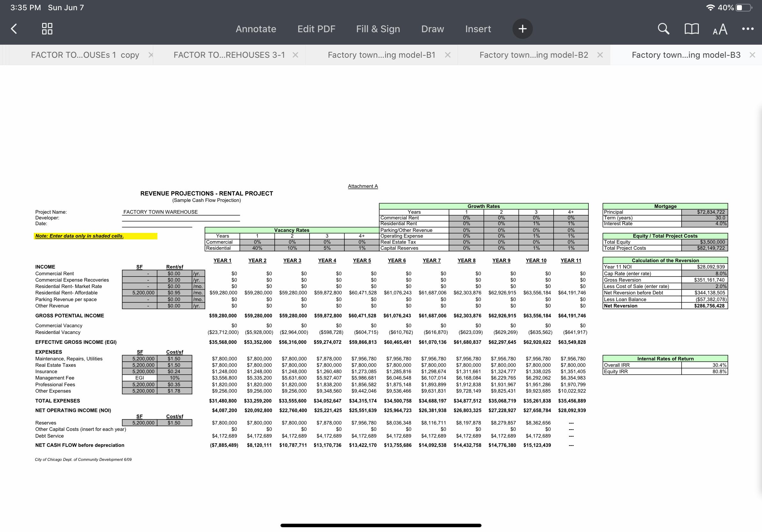
Task: Open the three-dot more options menu
Action: [x=747, y=29]
